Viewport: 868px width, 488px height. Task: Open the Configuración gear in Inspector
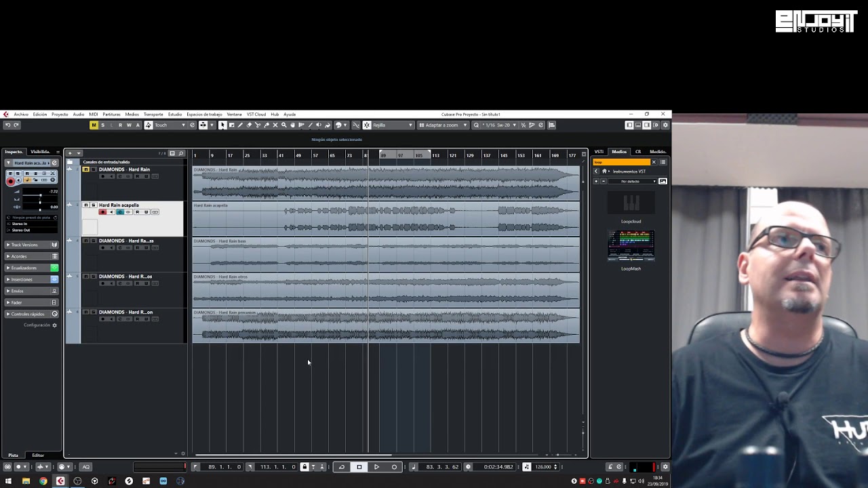click(x=54, y=325)
